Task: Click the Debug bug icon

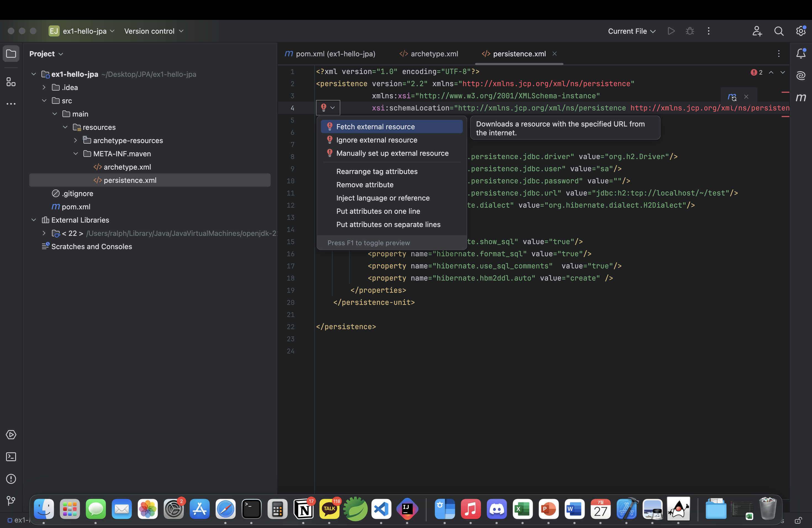Action: click(690, 31)
